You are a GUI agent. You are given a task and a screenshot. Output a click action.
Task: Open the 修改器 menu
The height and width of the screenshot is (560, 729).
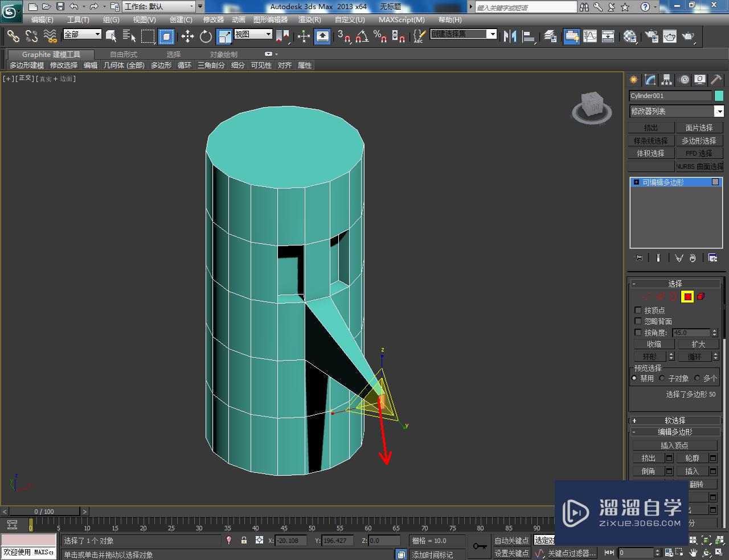(214, 20)
